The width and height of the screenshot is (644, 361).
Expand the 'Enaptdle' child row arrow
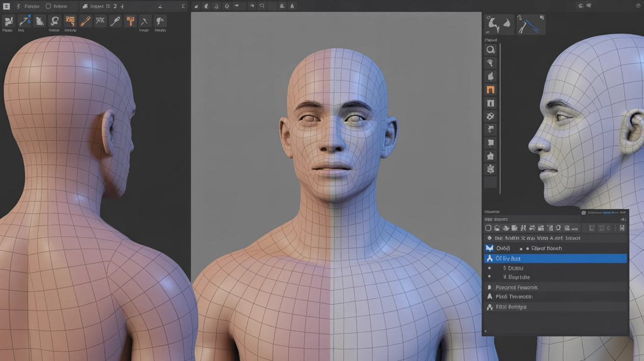click(x=505, y=277)
